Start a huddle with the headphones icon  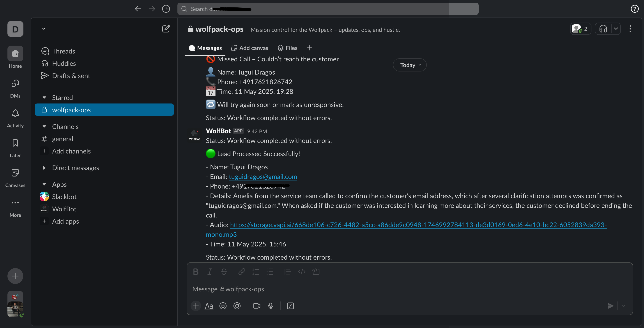603,29
